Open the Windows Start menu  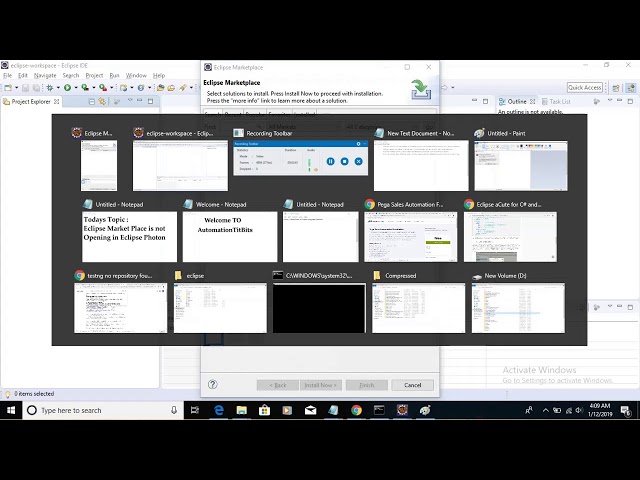pos(11,410)
